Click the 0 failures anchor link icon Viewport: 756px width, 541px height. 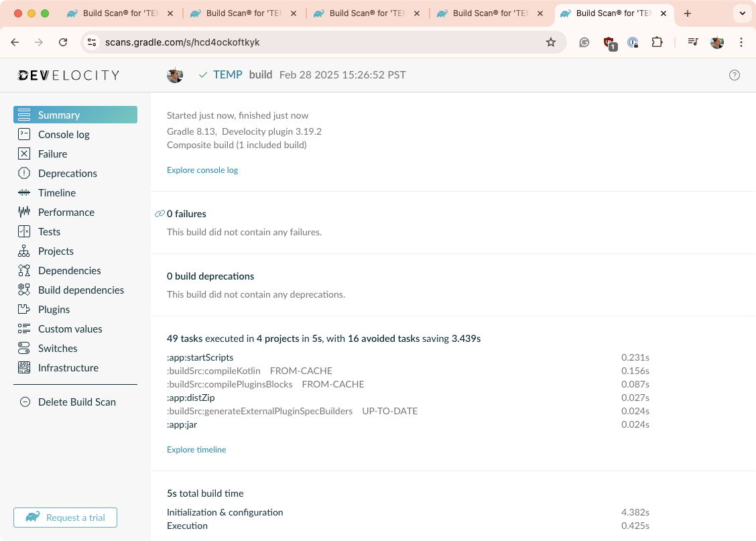160,214
